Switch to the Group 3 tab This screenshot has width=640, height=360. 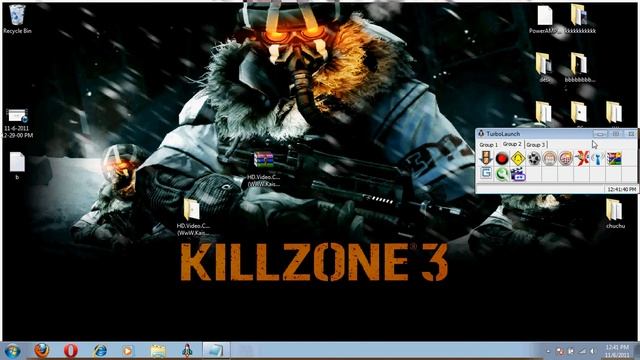click(536, 145)
